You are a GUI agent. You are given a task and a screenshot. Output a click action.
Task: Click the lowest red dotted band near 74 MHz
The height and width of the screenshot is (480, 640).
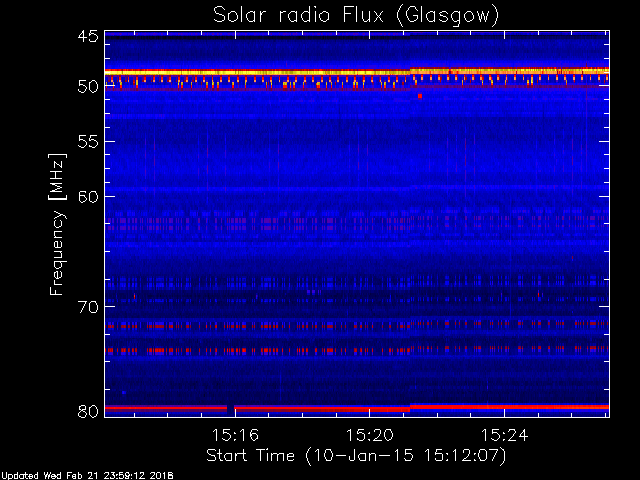300,350
